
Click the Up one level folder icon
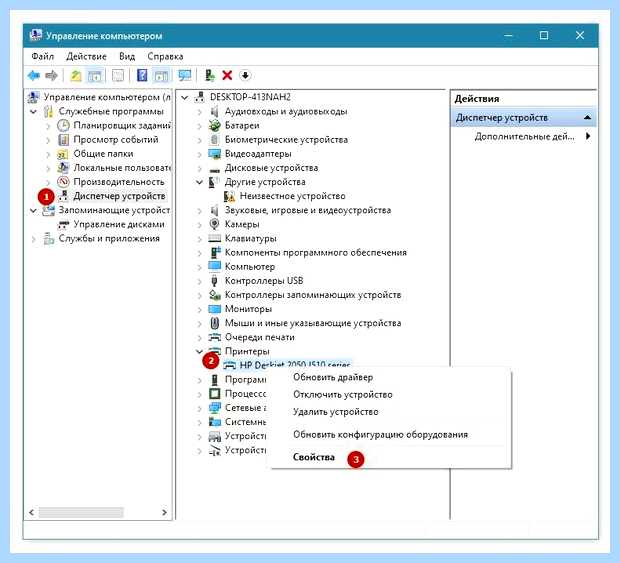[76, 75]
